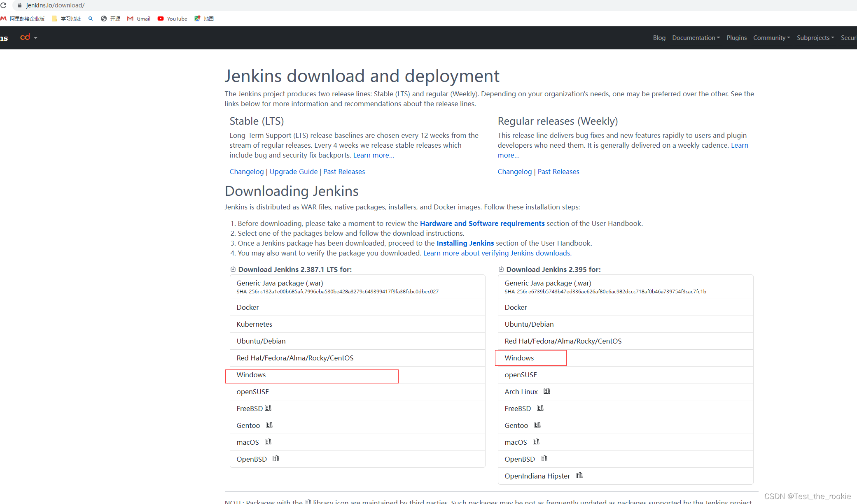Expand the Community dropdown menu
857x504 pixels.
click(771, 37)
